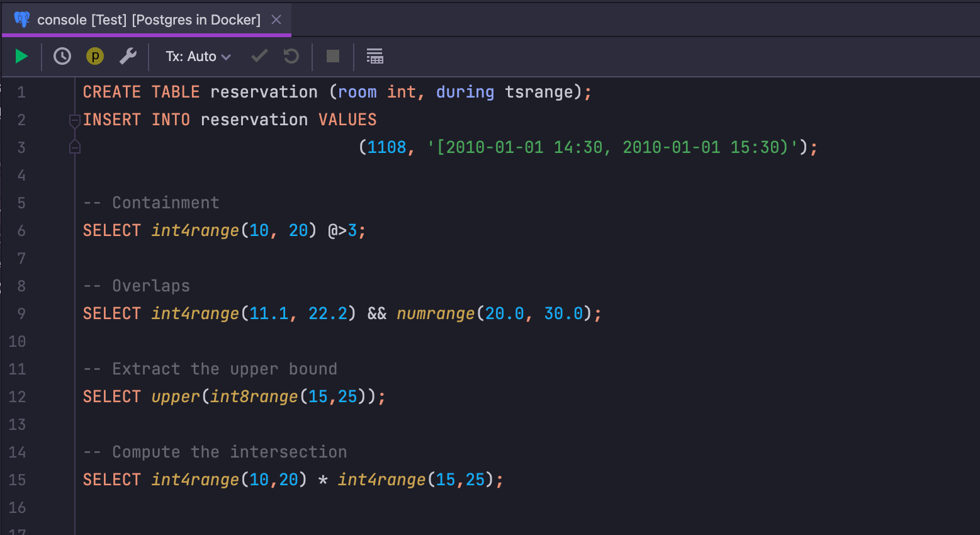Click the Rollback arrow icon
This screenshot has height=535, width=980.
point(291,57)
